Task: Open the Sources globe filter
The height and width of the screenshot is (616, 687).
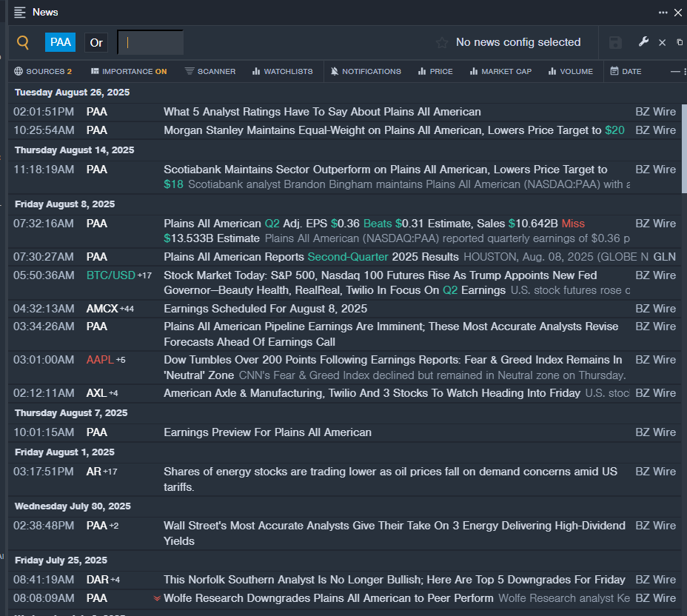Action: [43, 71]
